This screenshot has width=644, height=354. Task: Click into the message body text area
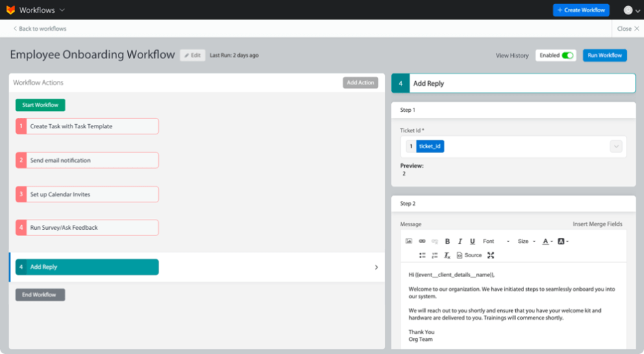coord(513,306)
